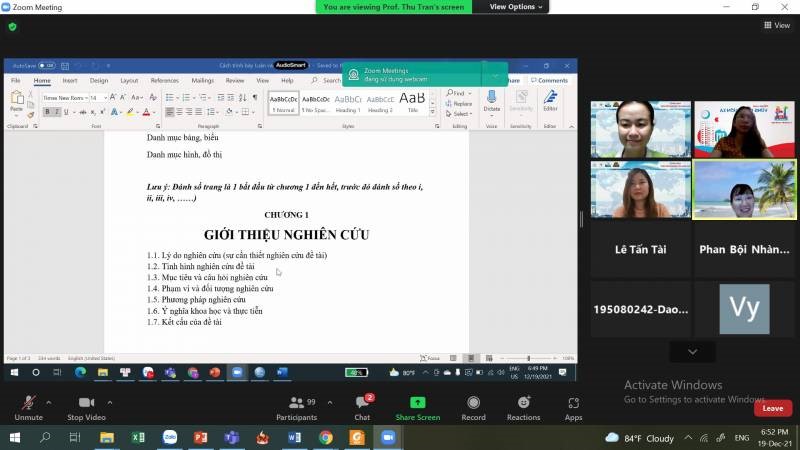Switch to the References ribbon tab
This screenshot has height=450, width=800.
click(x=164, y=80)
